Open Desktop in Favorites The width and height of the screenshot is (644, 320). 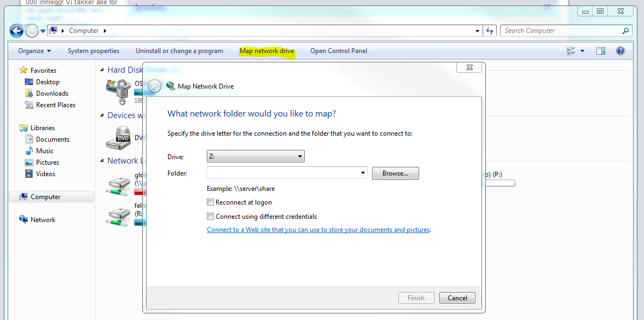coord(48,82)
